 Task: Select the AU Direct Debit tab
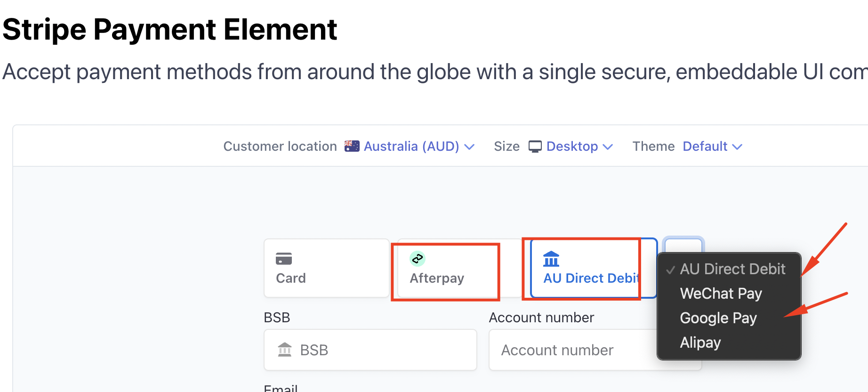pyautogui.click(x=593, y=269)
